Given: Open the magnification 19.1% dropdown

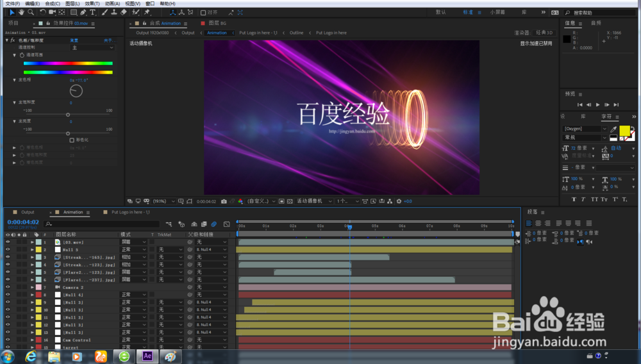Looking at the screenshot, I should pos(163,201).
